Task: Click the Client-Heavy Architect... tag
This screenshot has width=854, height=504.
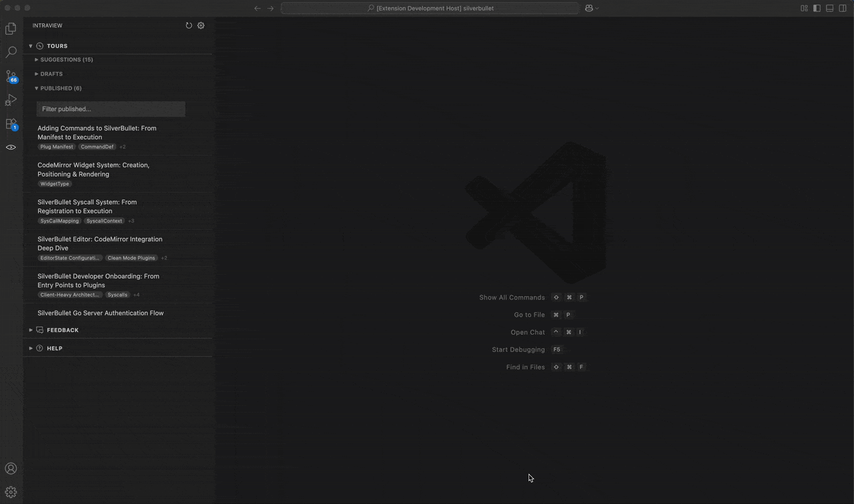Action: coord(70,295)
